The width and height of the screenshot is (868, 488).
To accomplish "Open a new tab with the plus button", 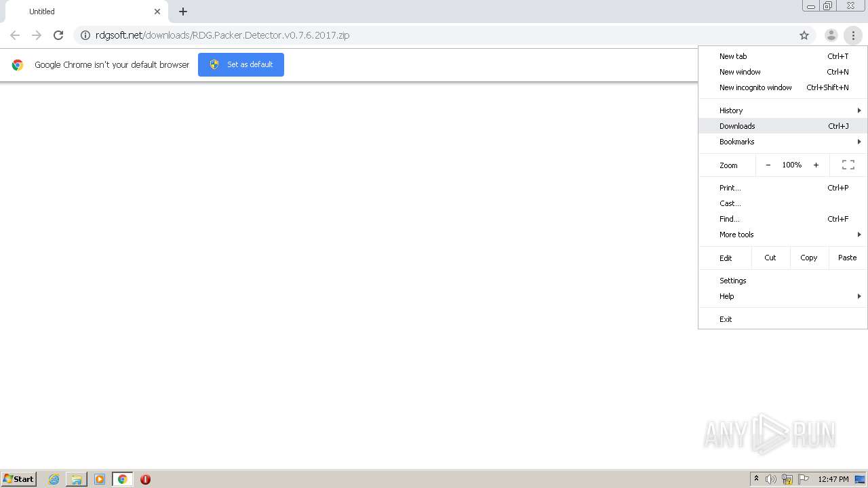I will [x=183, y=12].
